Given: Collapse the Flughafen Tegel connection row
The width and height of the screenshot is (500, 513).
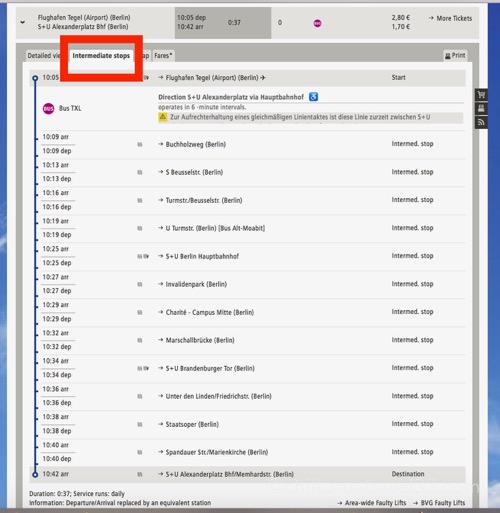Looking at the screenshot, I should click(23, 22).
